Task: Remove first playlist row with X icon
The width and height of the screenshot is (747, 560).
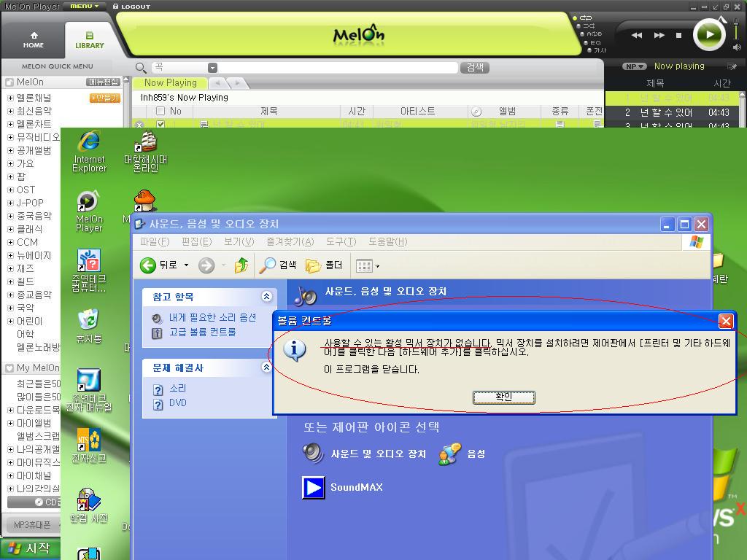Action: [x=139, y=124]
